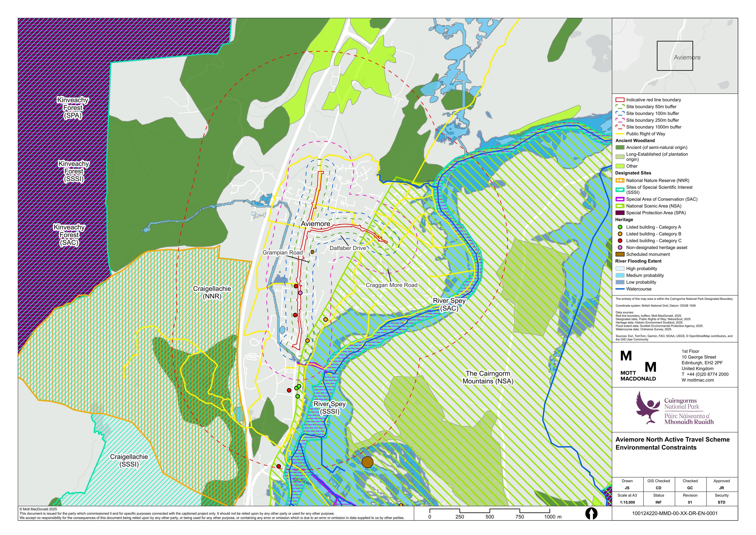Click the north arrow compass icon
This screenshot has height=535, width=756.
tap(591, 514)
